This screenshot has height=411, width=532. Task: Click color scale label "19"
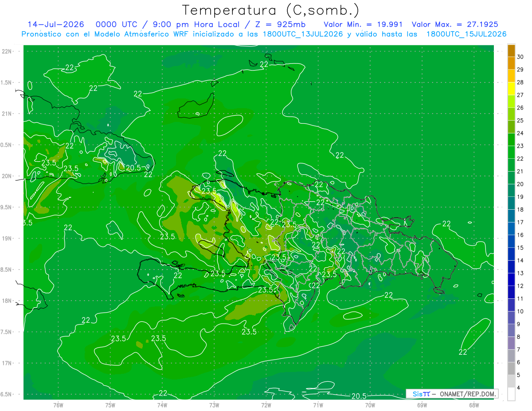pyautogui.click(x=520, y=197)
